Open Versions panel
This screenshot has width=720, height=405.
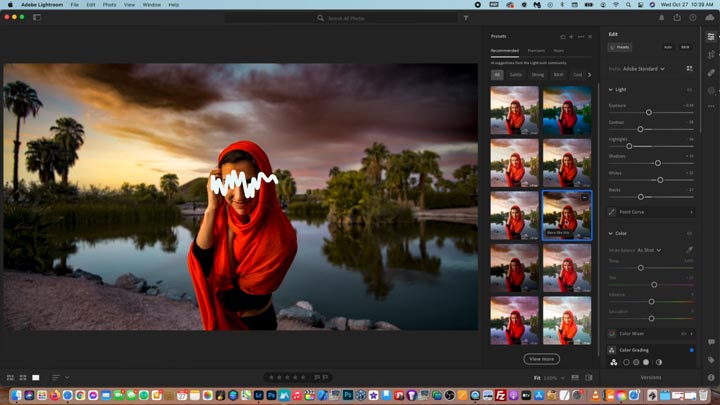coord(651,377)
